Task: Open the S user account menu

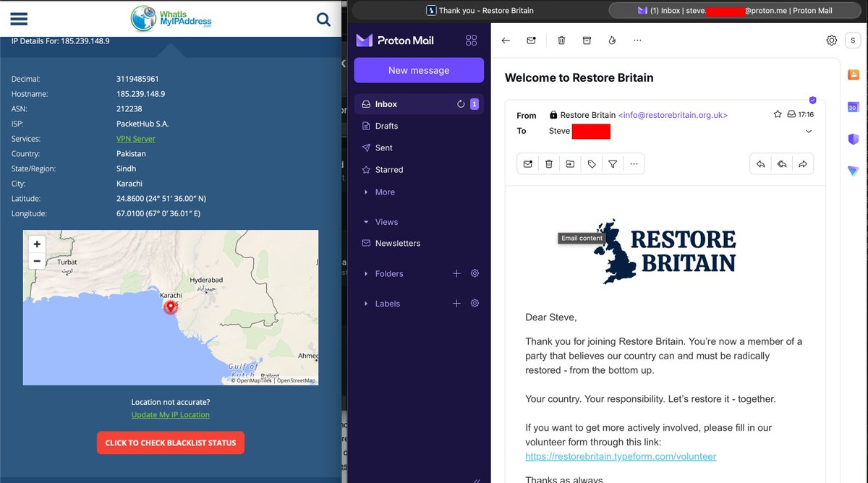Action: point(853,40)
